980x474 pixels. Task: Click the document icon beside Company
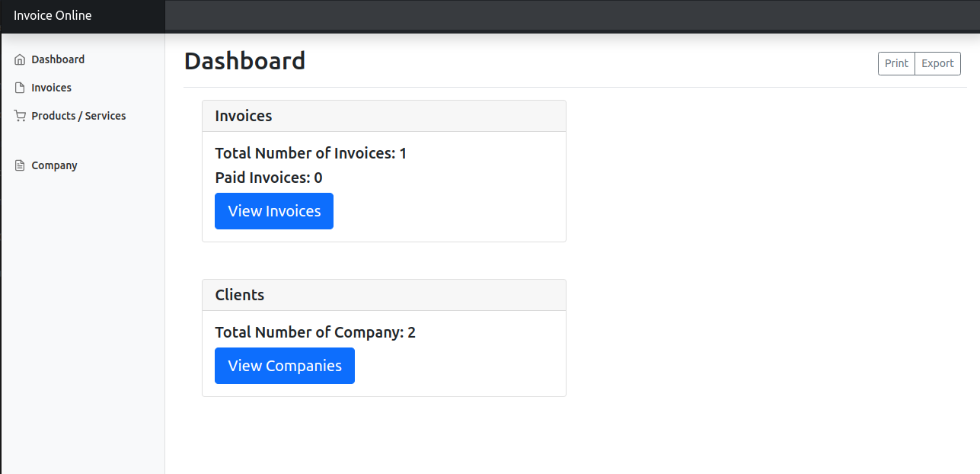20,165
